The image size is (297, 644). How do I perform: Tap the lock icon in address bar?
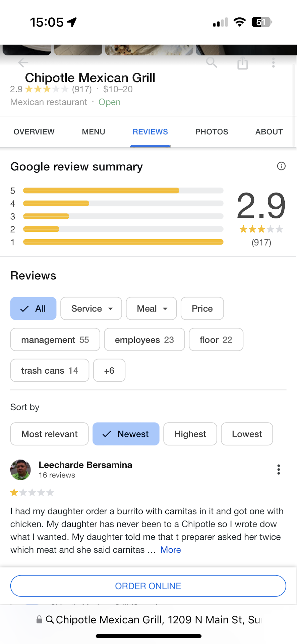pyautogui.click(x=39, y=620)
